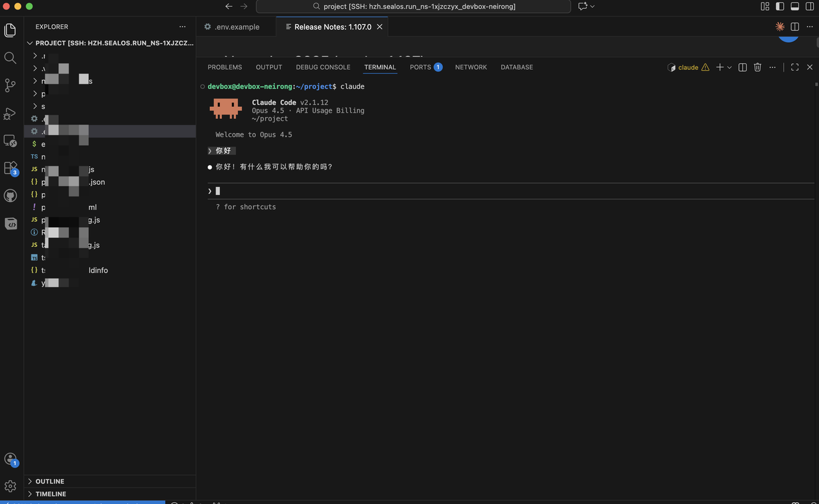This screenshot has width=819, height=504.
Task: Open the NETWORK panel tab
Action: click(x=471, y=67)
